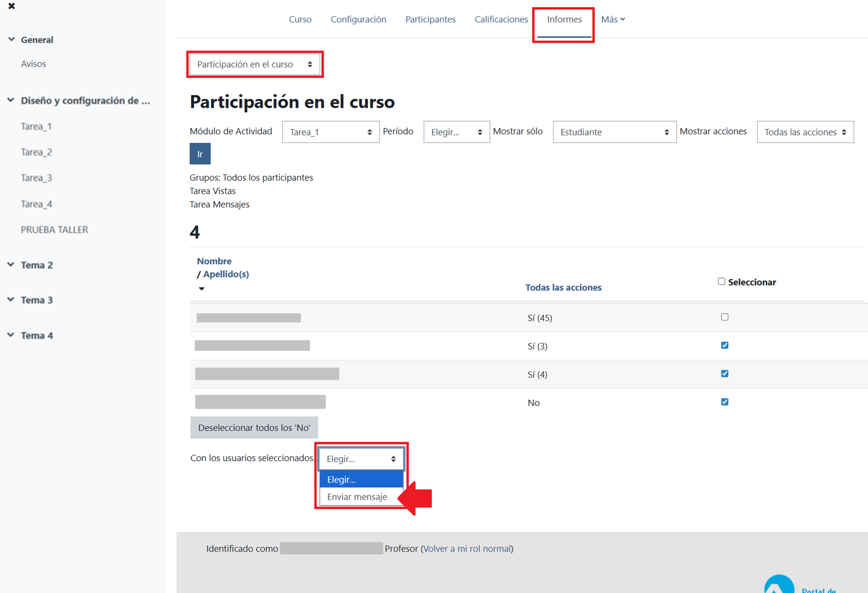Check the box for the Sí (45) row

[x=725, y=317]
